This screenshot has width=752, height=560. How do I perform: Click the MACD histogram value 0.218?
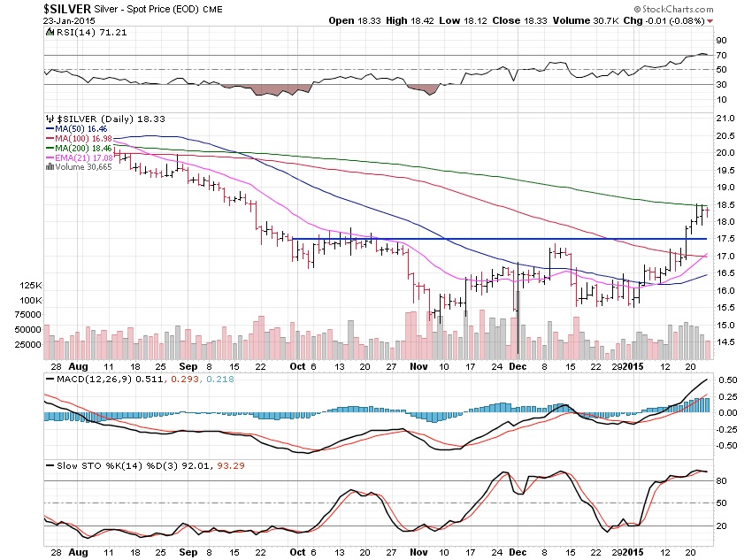[220, 380]
